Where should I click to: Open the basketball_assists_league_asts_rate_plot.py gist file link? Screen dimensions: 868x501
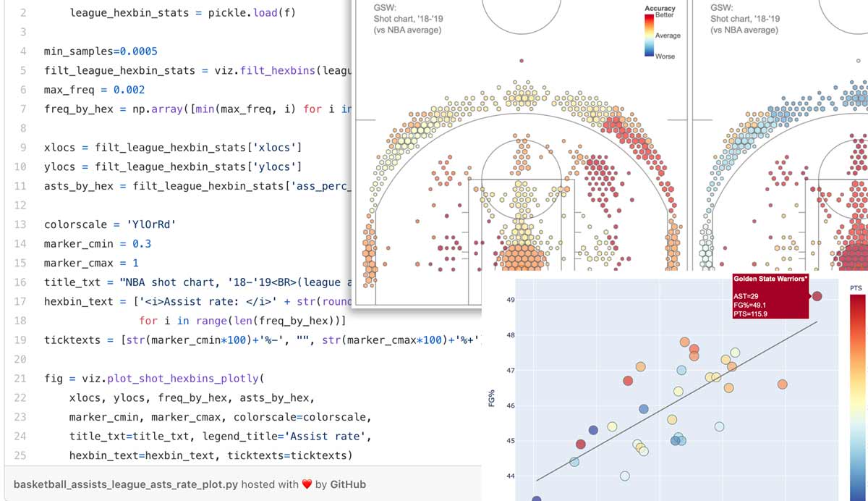coord(126,484)
